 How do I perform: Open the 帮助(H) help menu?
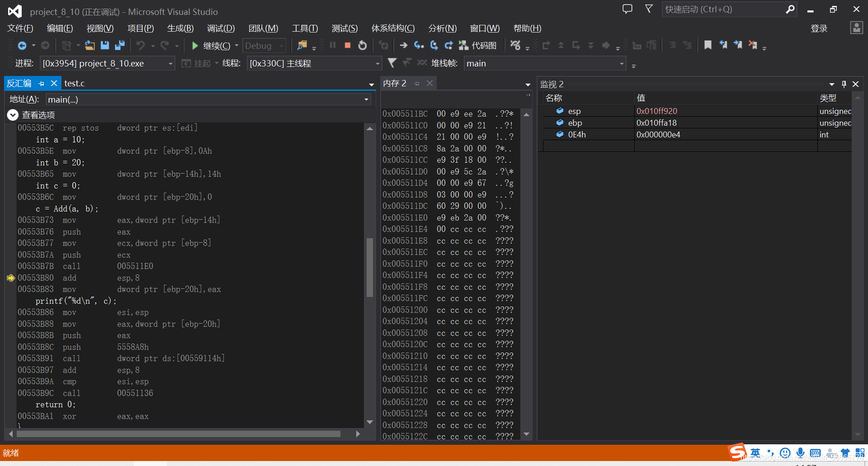[x=527, y=28]
